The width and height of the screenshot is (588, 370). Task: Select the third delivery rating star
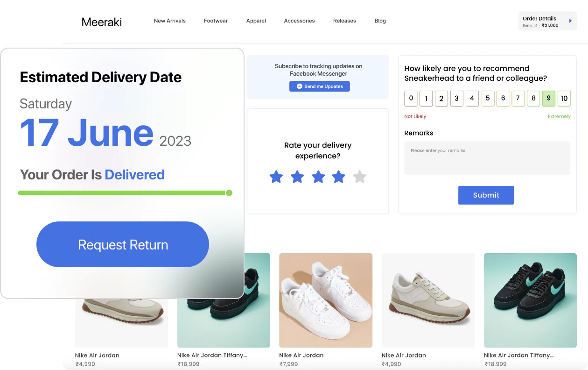pos(318,177)
